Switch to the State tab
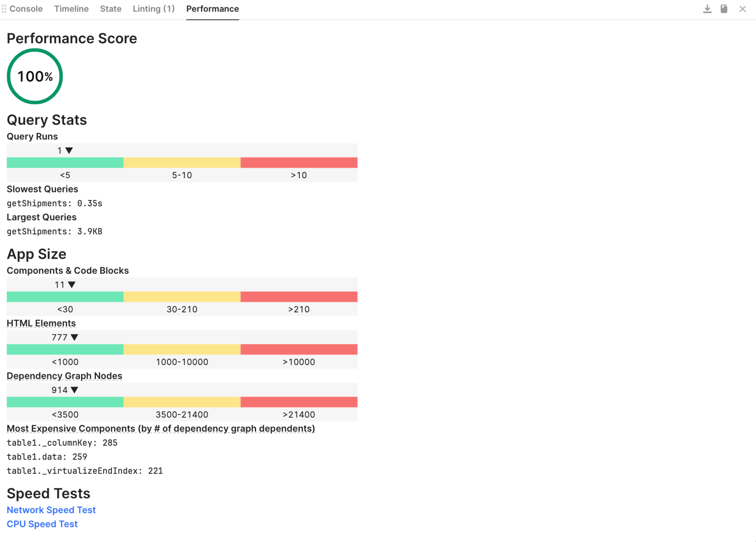This screenshot has height=542, width=756. [111, 9]
